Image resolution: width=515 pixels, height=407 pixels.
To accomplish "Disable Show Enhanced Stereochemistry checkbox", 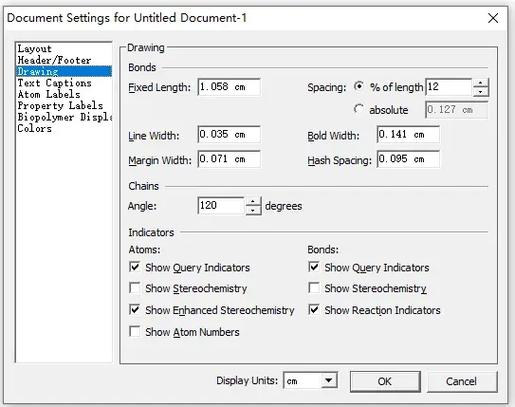I will [135, 310].
